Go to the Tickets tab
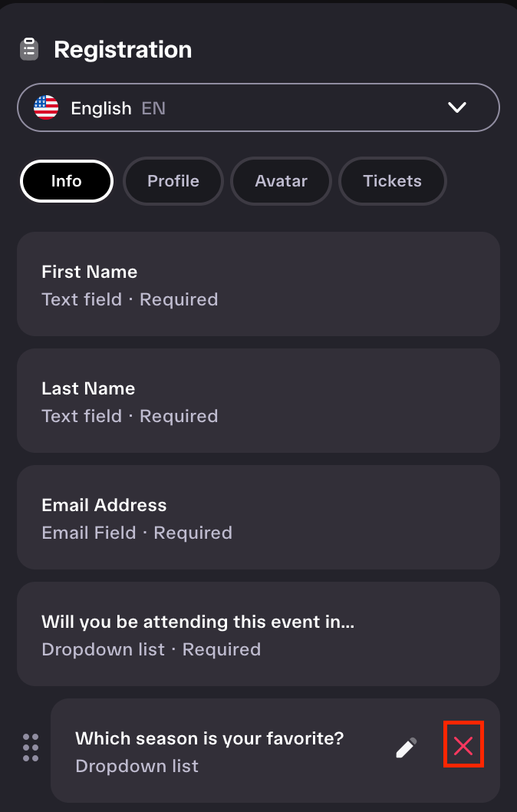Image resolution: width=517 pixels, height=812 pixels. coord(392,180)
